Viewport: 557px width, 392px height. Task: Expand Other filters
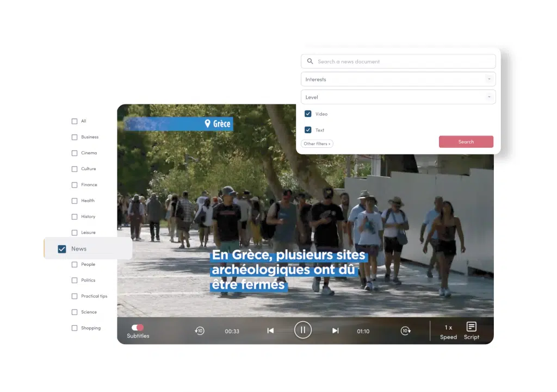(317, 144)
